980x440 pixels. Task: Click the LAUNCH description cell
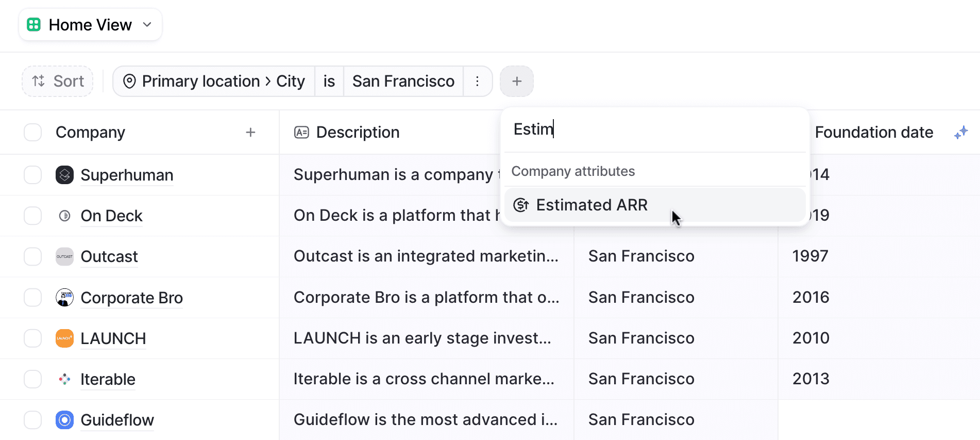point(427,338)
